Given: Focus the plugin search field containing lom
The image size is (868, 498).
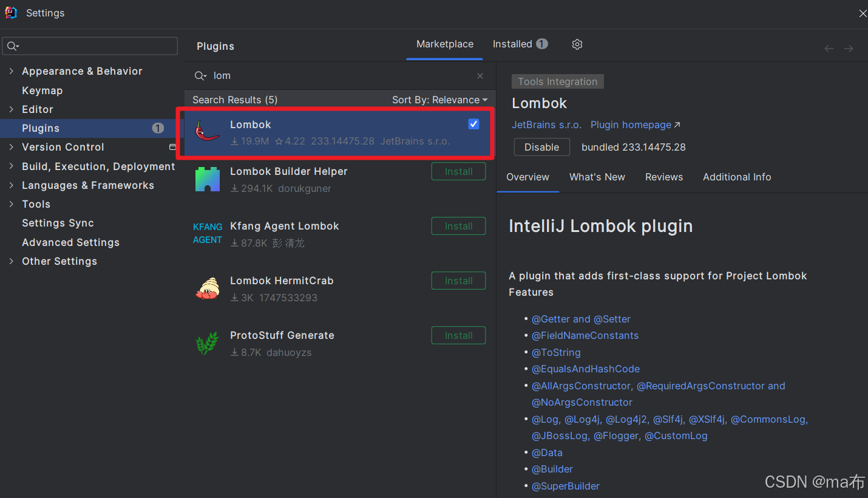Looking at the screenshot, I should click(340, 76).
